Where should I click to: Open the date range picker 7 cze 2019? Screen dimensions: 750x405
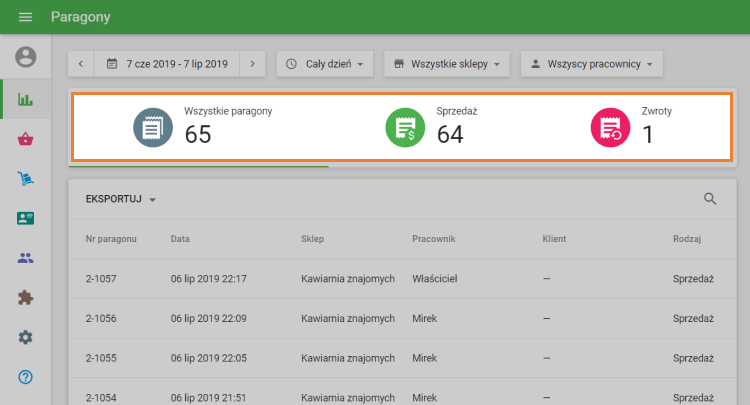166,64
